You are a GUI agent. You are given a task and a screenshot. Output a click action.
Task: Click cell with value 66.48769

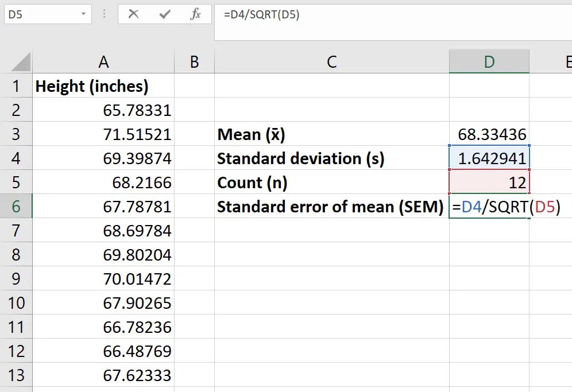pyautogui.click(x=103, y=351)
